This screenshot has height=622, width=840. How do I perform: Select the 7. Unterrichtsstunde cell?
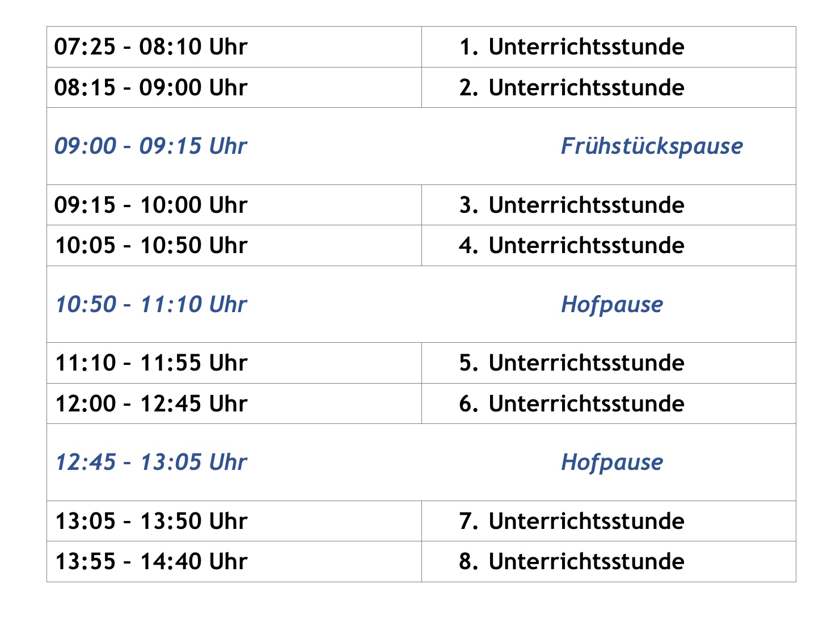coord(572,521)
